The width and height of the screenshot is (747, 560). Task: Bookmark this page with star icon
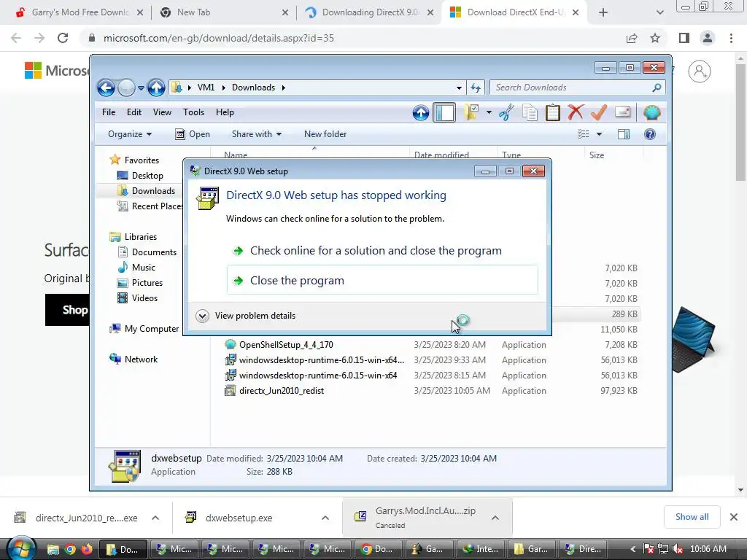(655, 38)
